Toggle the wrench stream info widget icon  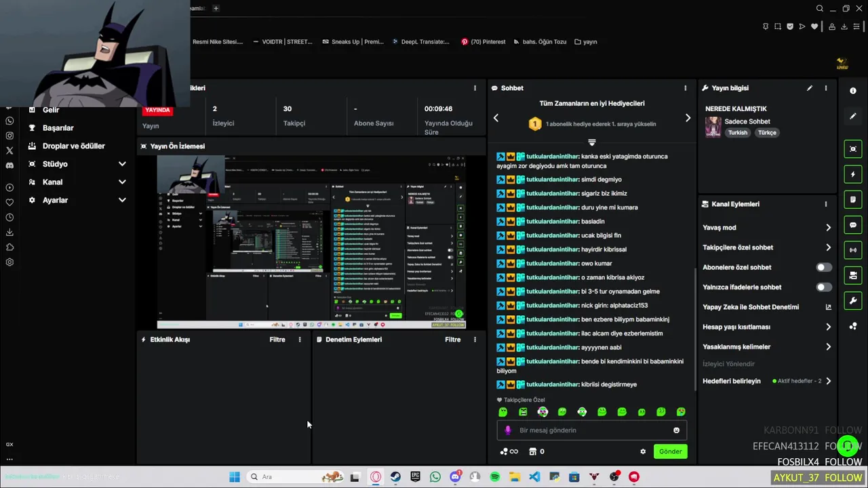click(853, 301)
